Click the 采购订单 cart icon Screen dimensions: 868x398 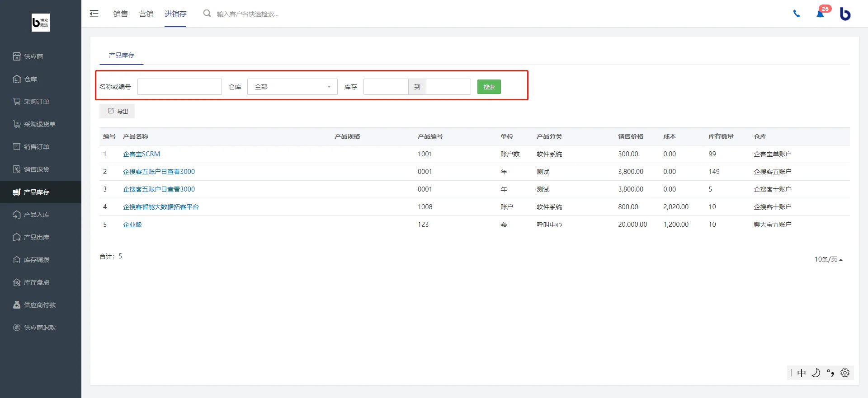17,102
